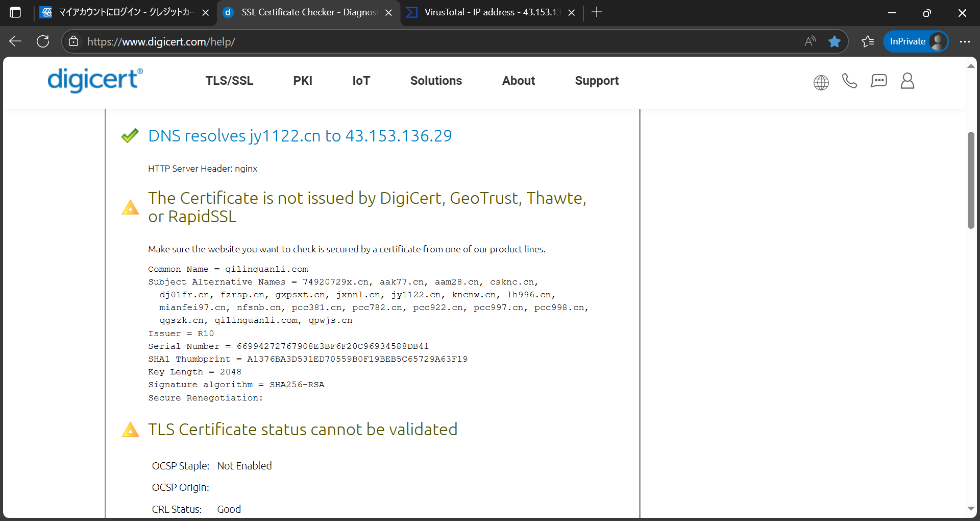
Task: Close the マイアカウントにログイン tab
Action: click(206, 13)
